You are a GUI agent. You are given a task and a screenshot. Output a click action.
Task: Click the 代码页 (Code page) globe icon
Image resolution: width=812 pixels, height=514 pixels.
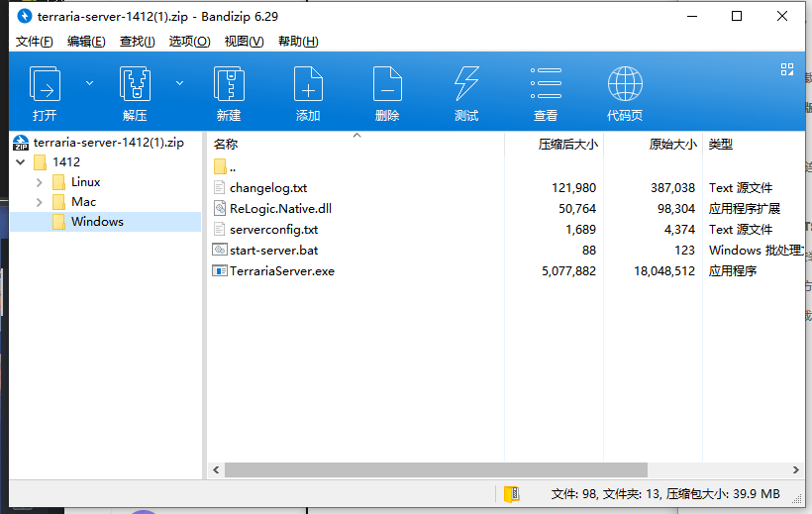625,83
